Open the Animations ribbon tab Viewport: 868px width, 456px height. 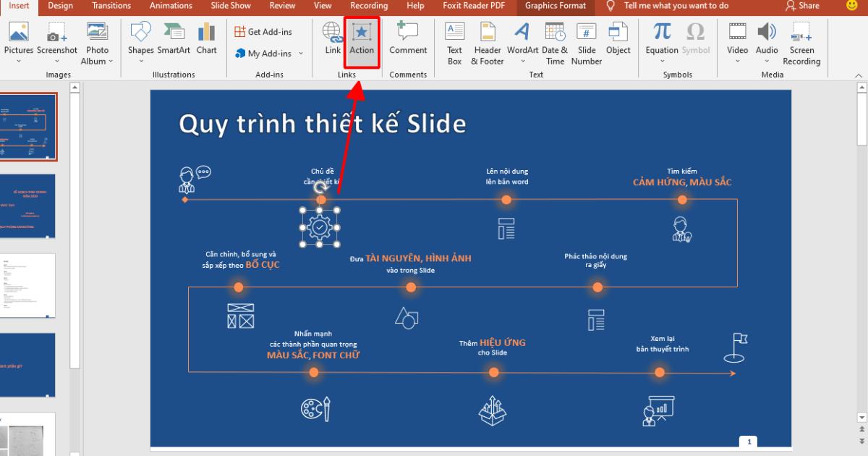(x=171, y=6)
